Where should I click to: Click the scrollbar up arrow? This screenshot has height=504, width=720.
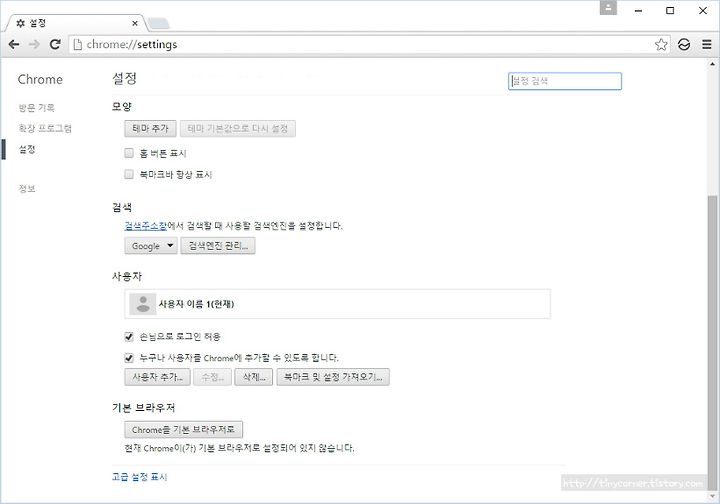[712, 64]
